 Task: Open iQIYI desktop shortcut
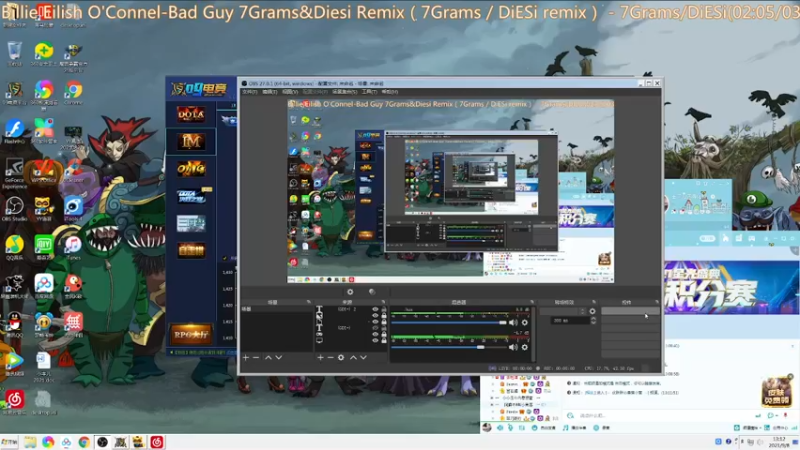44,248
